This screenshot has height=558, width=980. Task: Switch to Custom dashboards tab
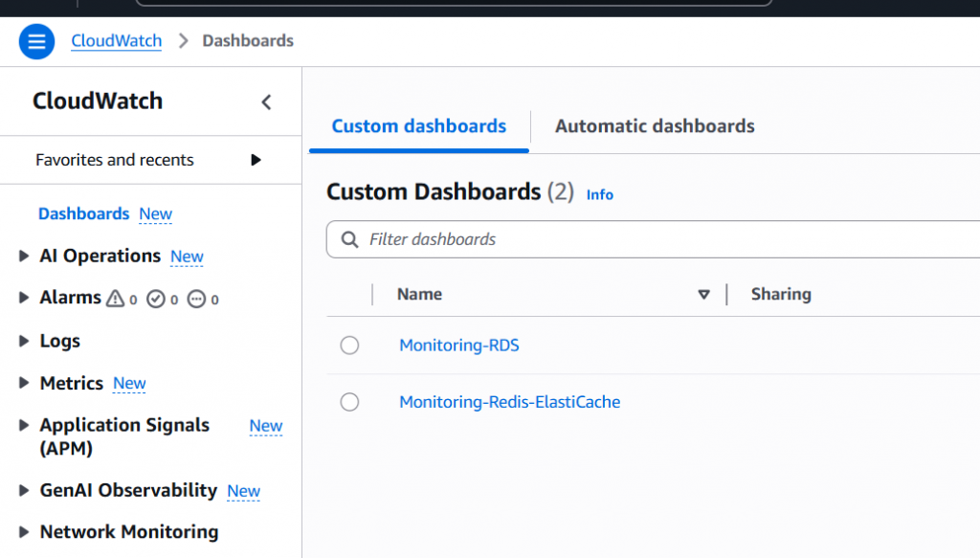(x=418, y=126)
